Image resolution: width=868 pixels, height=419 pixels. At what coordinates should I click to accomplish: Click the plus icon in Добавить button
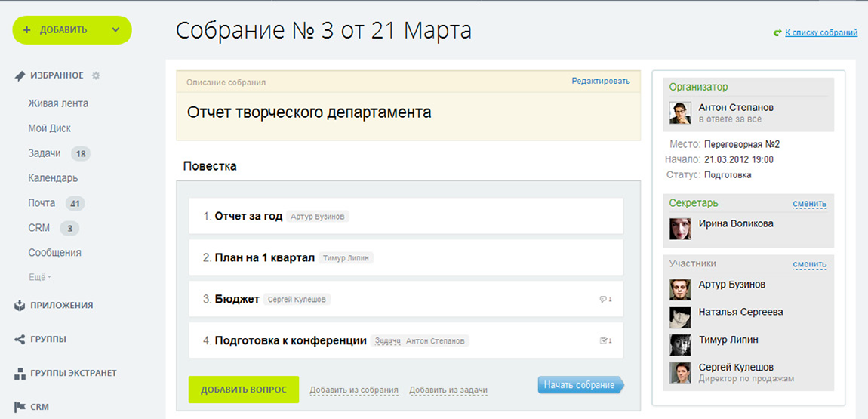[x=26, y=30]
